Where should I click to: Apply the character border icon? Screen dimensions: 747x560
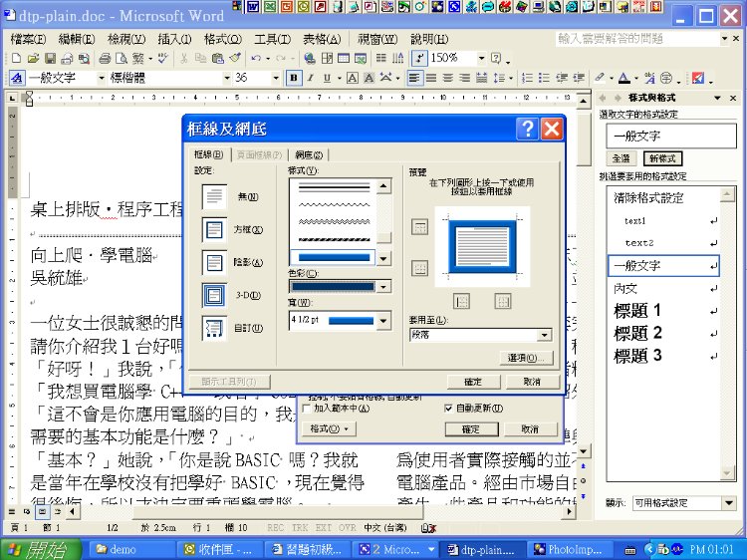pos(352,78)
